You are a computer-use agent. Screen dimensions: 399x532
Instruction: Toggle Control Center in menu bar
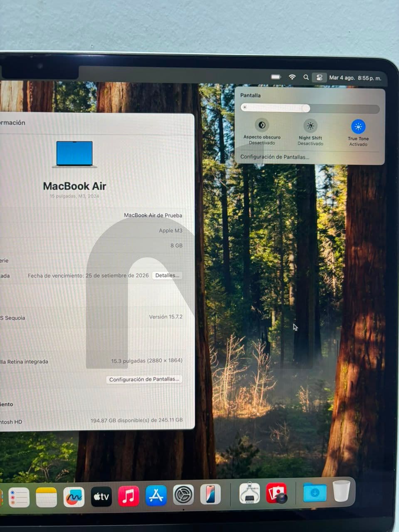319,77
